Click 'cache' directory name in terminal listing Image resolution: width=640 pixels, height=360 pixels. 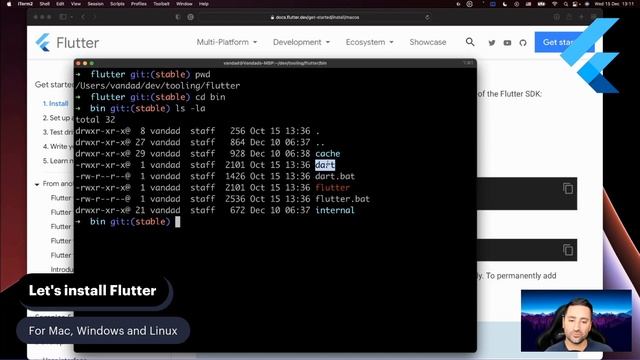click(327, 154)
